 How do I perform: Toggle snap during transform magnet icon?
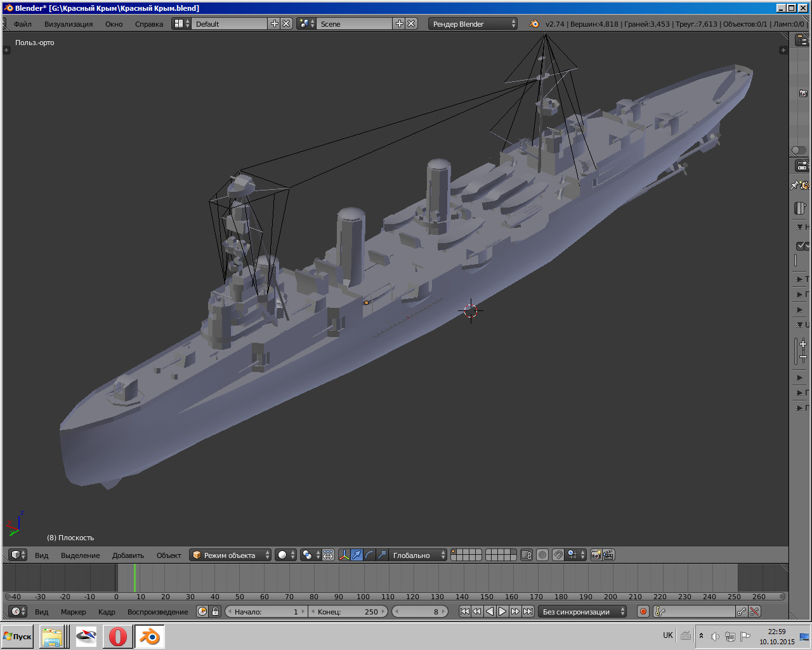[x=558, y=555]
